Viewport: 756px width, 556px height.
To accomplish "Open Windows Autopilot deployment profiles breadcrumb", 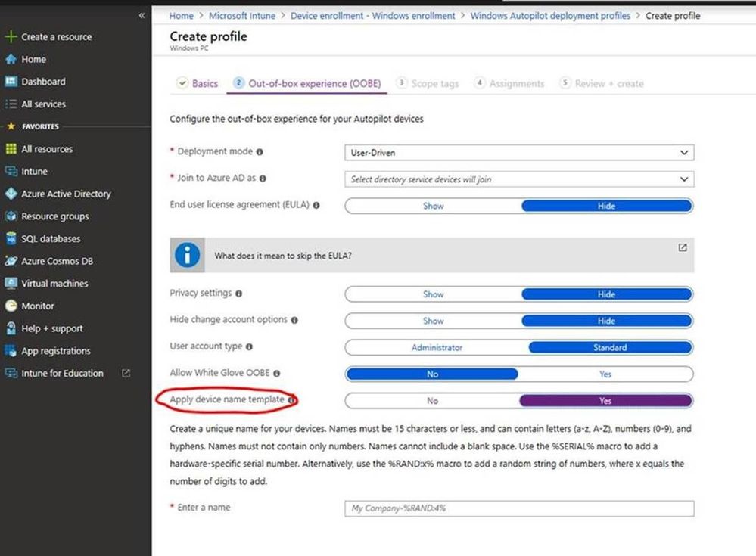I will 550,15.
